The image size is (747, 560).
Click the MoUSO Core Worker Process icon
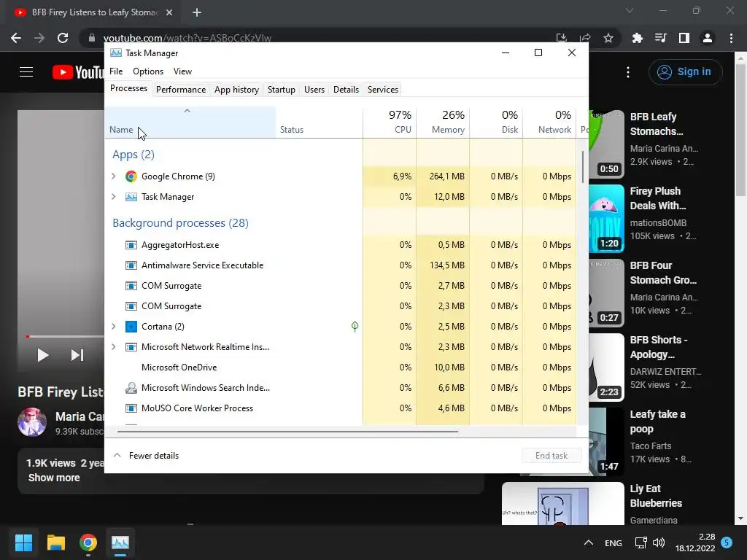click(x=131, y=408)
